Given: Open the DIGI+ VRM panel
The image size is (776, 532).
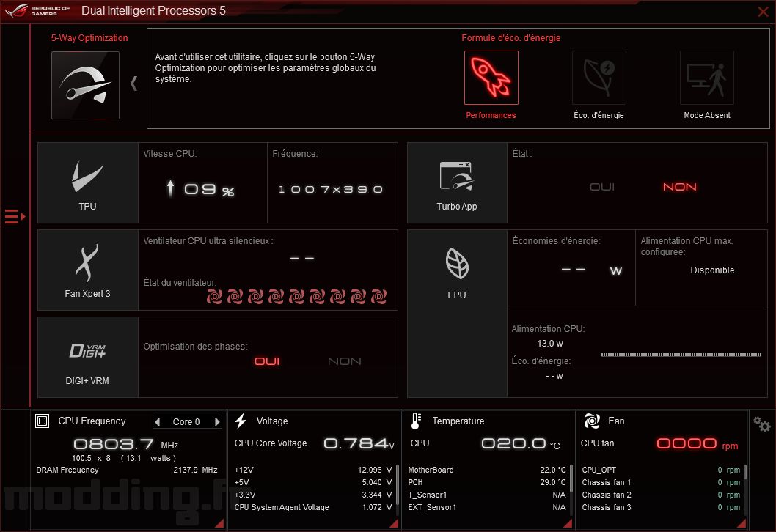Looking at the screenshot, I should coord(87,357).
